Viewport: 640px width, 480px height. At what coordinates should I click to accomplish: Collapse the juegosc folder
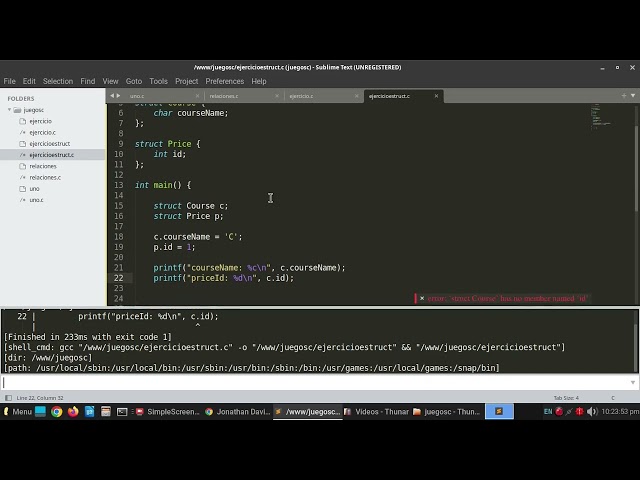point(9,110)
